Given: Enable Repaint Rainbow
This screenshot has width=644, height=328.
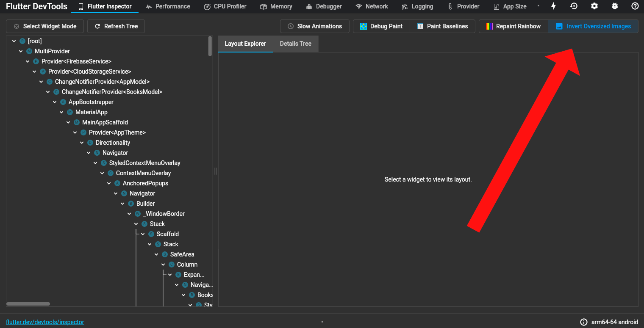Looking at the screenshot, I should [x=514, y=26].
